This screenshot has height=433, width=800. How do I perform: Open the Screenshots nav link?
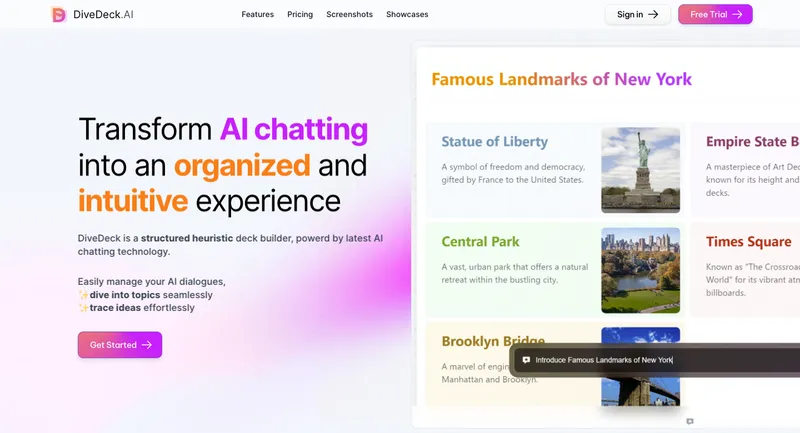click(x=349, y=15)
